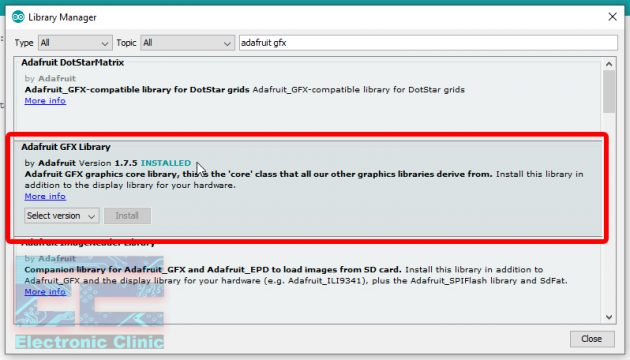
Task: Select the ImageReader companion library description
Action: tap(296, 275)
